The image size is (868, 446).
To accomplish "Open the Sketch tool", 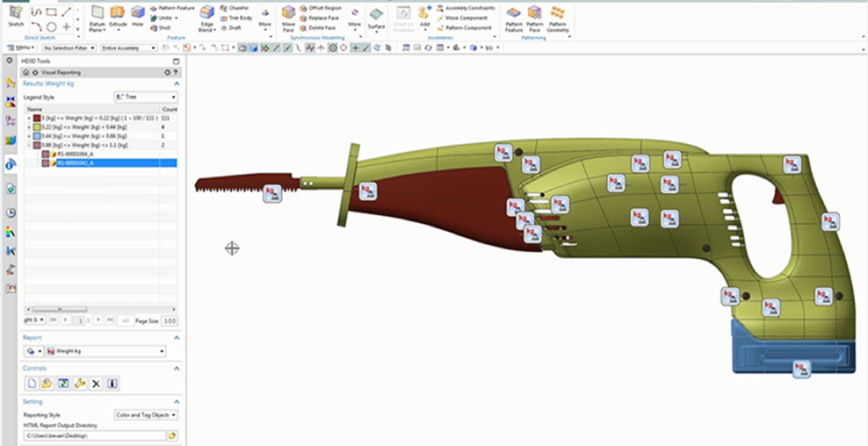I will [15, 16].
